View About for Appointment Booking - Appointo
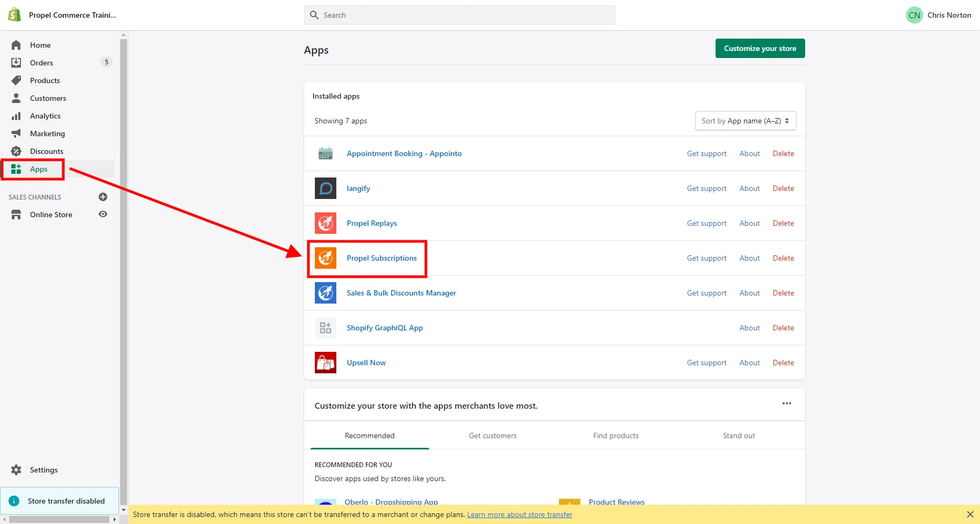This screenshot has width=980, height=524. (749, 153)
